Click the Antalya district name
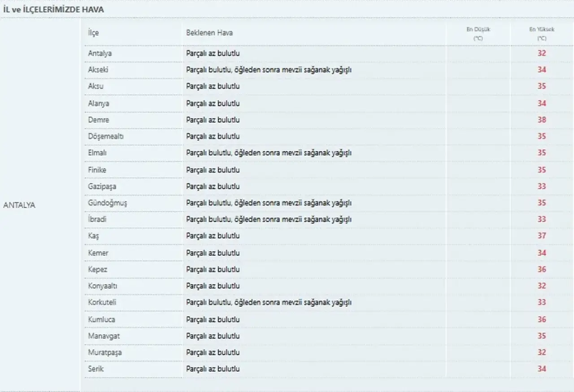 [x=100, y=53]
